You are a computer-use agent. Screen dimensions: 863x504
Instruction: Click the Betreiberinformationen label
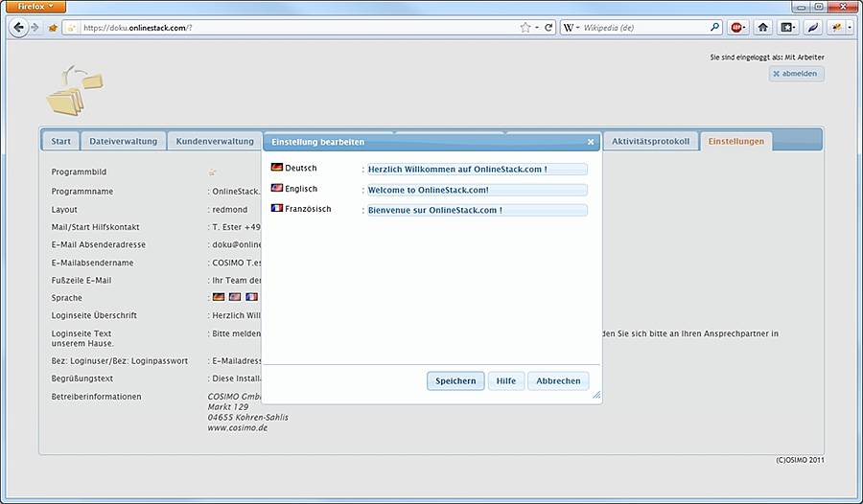(96, 397)
